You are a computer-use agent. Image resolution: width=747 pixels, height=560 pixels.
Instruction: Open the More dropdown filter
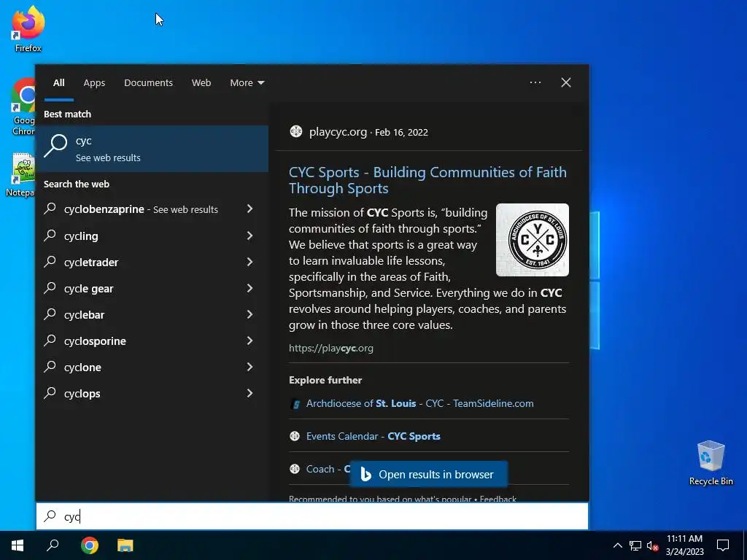(x=247, y=83)
